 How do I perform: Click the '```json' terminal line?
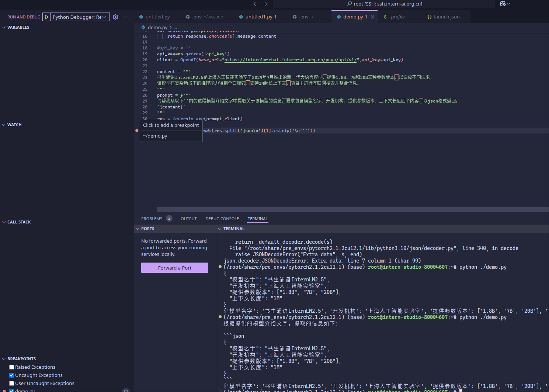[234, 336]
